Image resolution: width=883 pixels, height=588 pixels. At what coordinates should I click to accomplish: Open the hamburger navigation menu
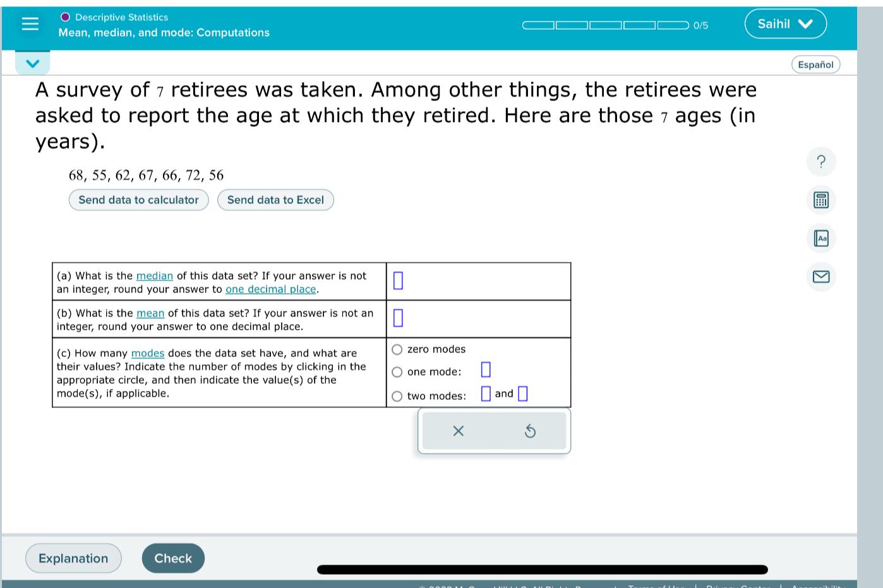[x=30, y=23]
